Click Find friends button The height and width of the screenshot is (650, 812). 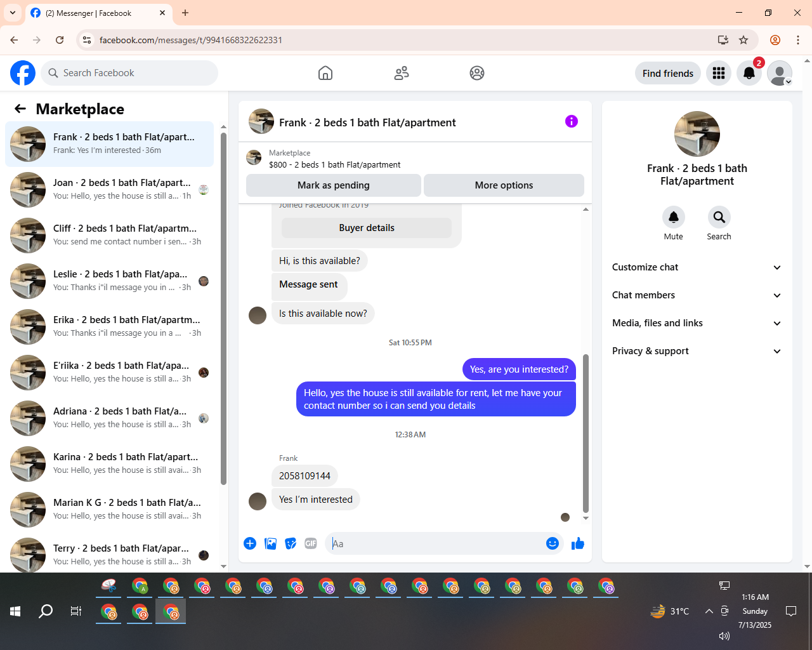click(x=668, y=73)
